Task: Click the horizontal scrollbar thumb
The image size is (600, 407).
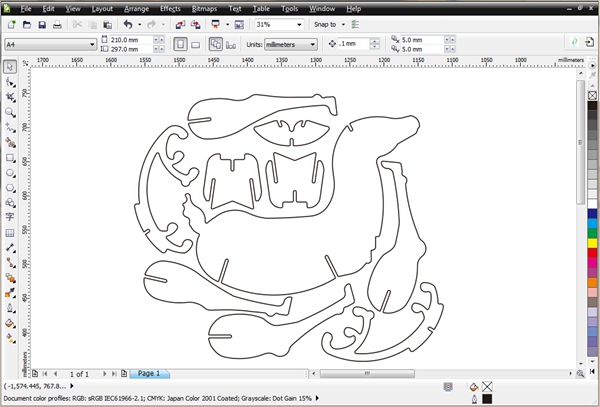Action: [367, 374]
